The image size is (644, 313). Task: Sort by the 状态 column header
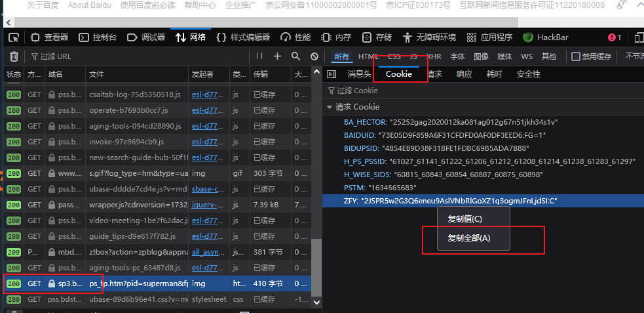pos(14,74)
